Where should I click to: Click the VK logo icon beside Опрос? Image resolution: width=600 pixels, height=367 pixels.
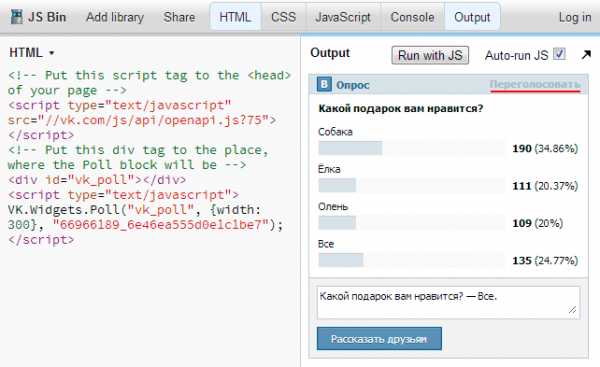[x=324, y=85]
